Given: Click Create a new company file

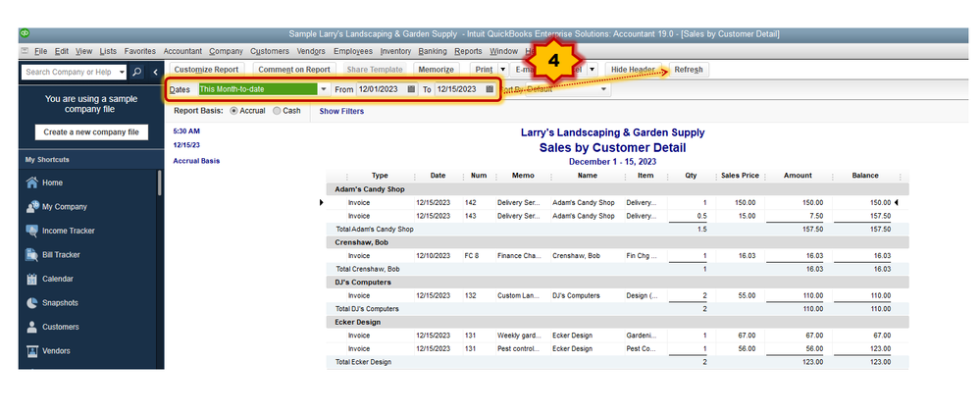Looking at the screenshot, I should [x=91, y=132].
